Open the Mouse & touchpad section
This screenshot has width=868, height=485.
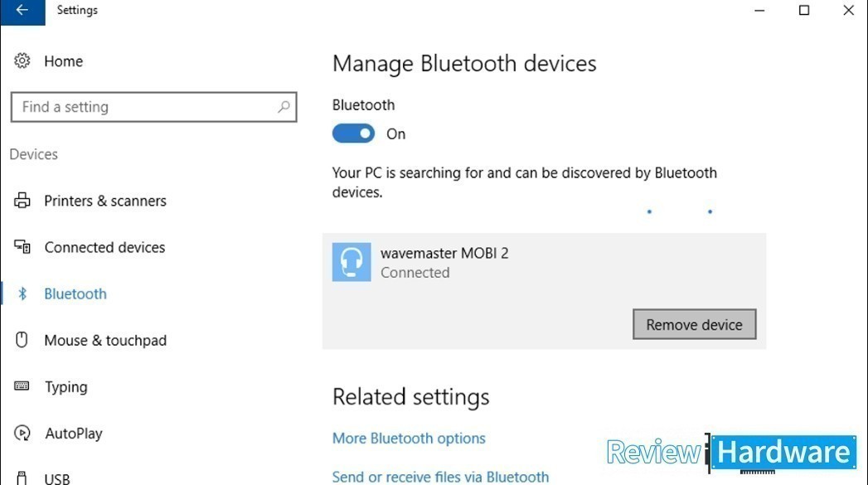tap(105, 340)
